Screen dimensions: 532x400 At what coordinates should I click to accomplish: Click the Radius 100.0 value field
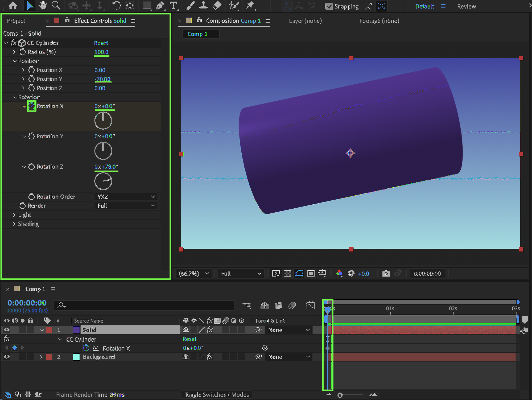tap(101, 52)
